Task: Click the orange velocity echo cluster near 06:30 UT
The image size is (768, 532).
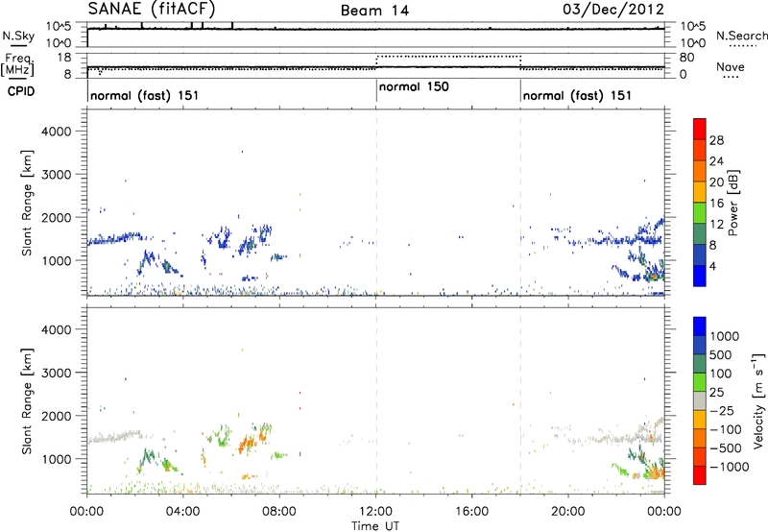Action: coord(247,445)
